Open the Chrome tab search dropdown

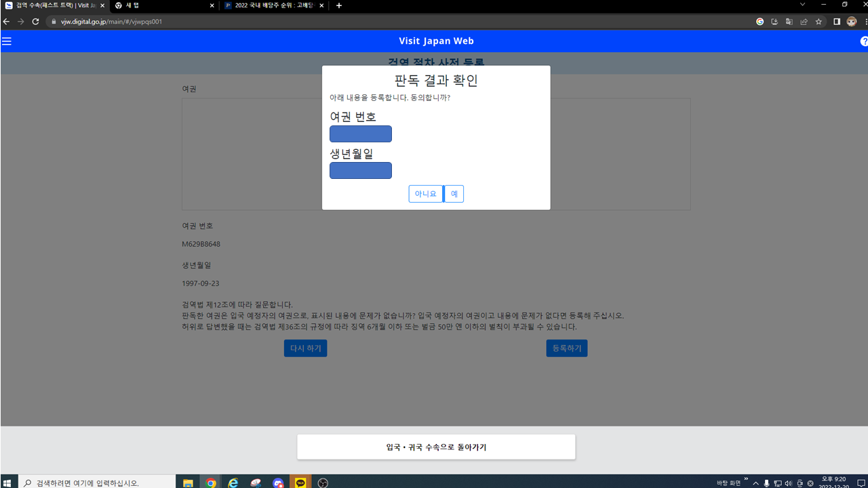(x=802, y=5)
